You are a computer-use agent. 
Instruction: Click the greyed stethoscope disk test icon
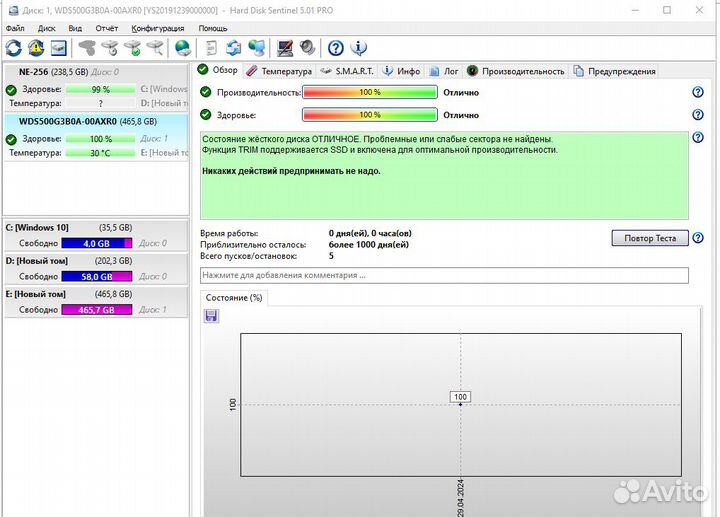(x=87, y=48)
